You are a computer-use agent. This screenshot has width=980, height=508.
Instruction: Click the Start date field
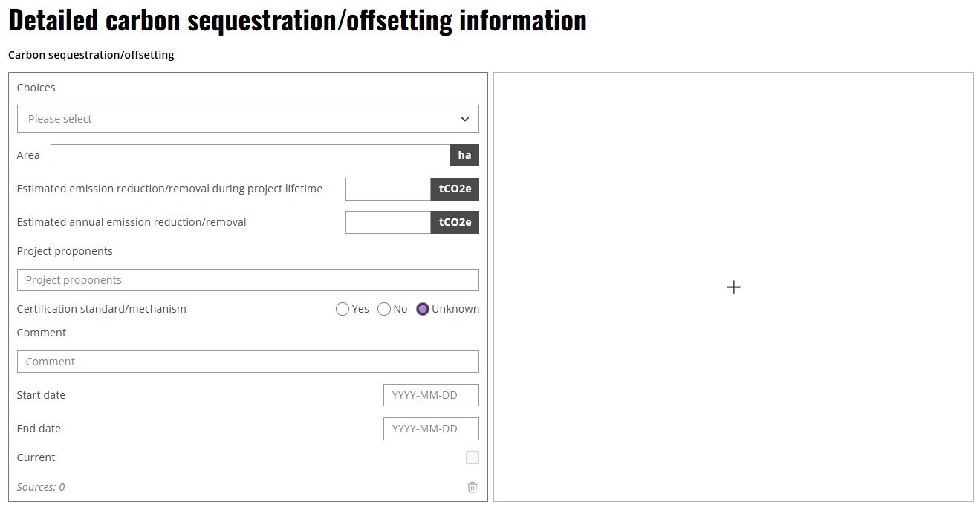[x=431, y=395]
